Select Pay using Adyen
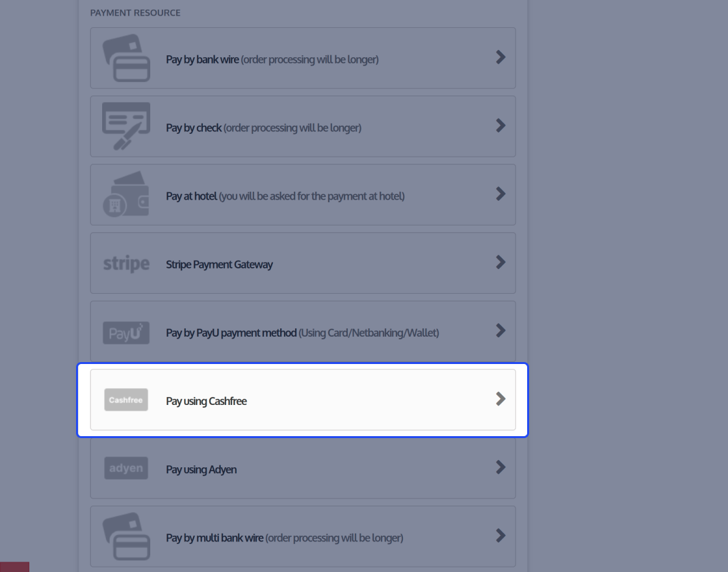 point(303,468)
